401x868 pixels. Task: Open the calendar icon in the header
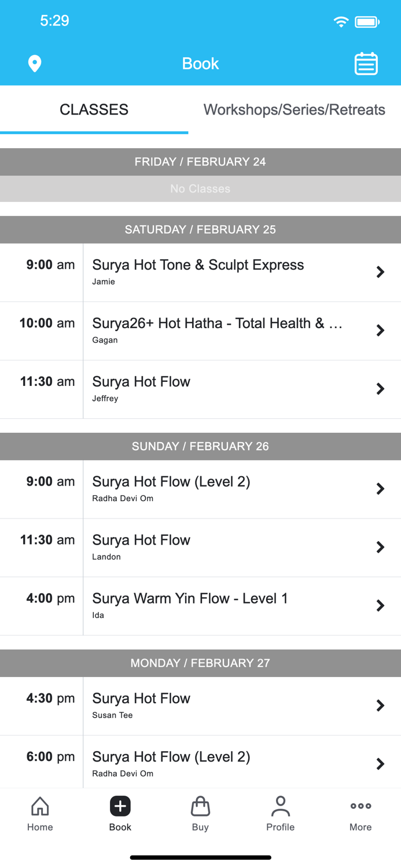pos(366,64)
